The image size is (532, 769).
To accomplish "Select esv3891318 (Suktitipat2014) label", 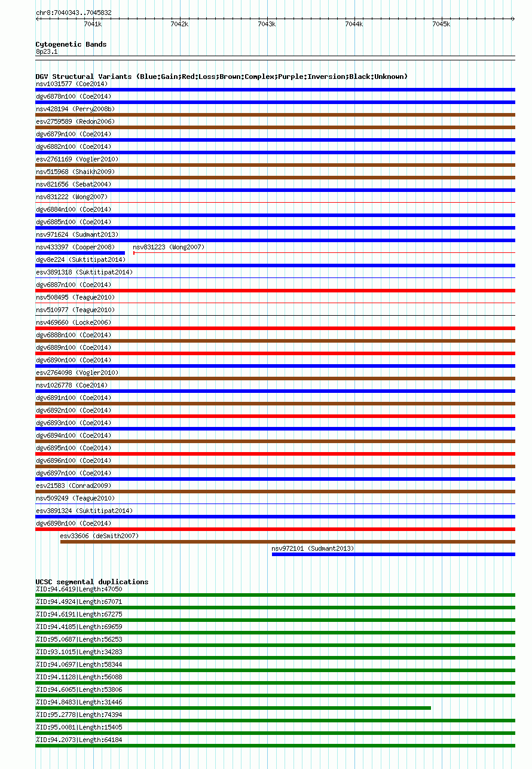I will pos(84,272).
